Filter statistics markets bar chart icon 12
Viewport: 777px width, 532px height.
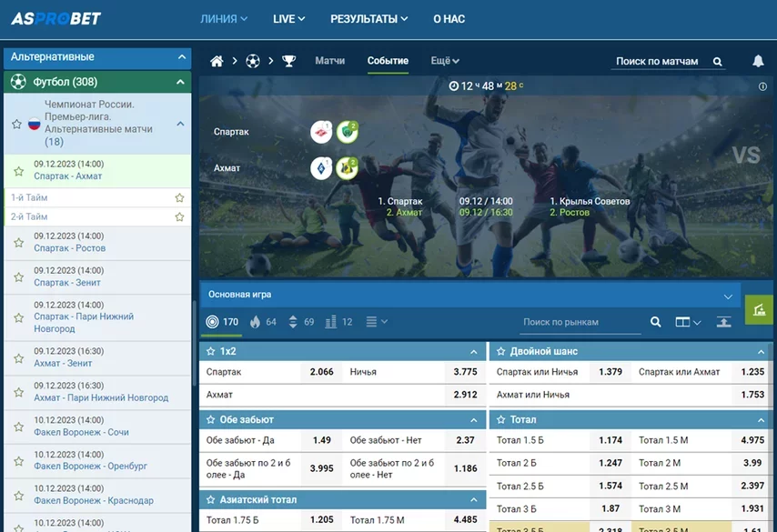coord(339,322)
